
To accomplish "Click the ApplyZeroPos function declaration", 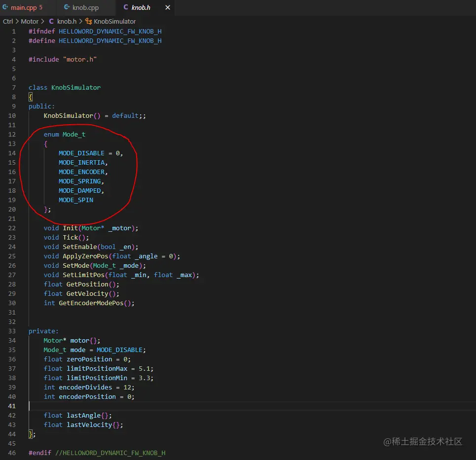I will (x=111, y=256).
